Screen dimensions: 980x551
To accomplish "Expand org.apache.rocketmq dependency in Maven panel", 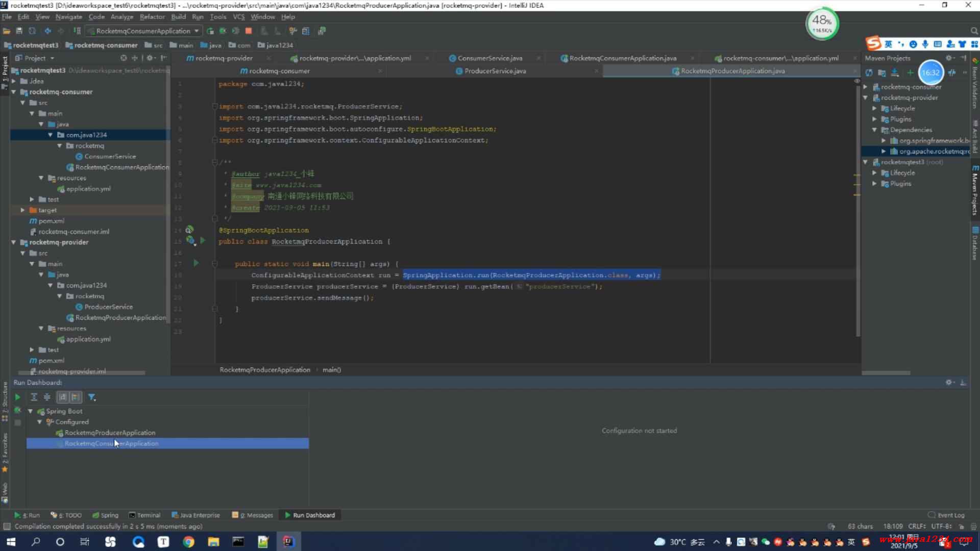I will pos(884,151).
